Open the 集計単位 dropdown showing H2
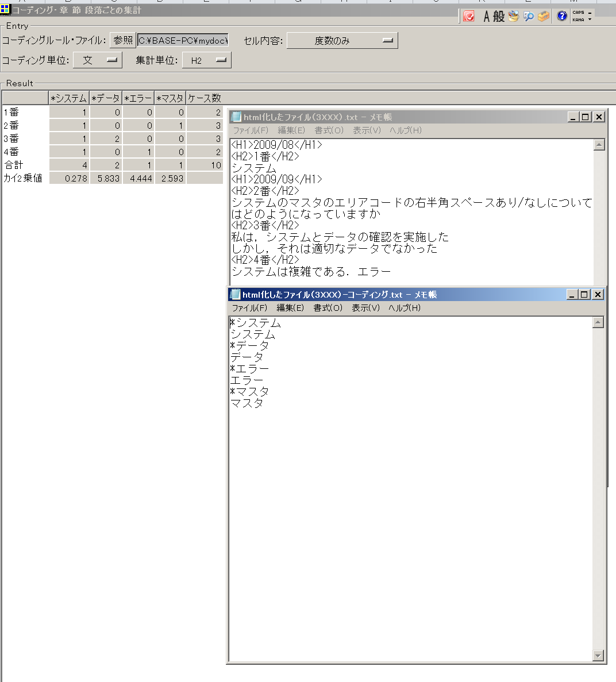Screen dimensions: 616x682 (207, 60)
